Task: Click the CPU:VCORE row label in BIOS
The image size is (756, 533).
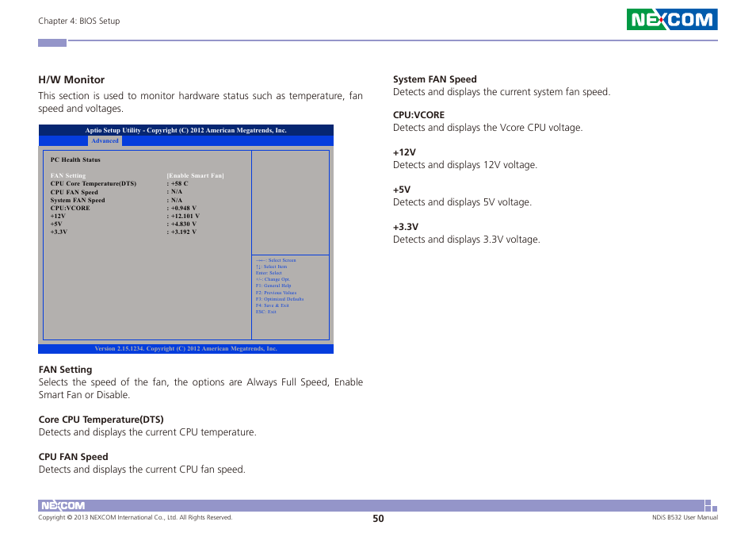Action: point(70,208)
